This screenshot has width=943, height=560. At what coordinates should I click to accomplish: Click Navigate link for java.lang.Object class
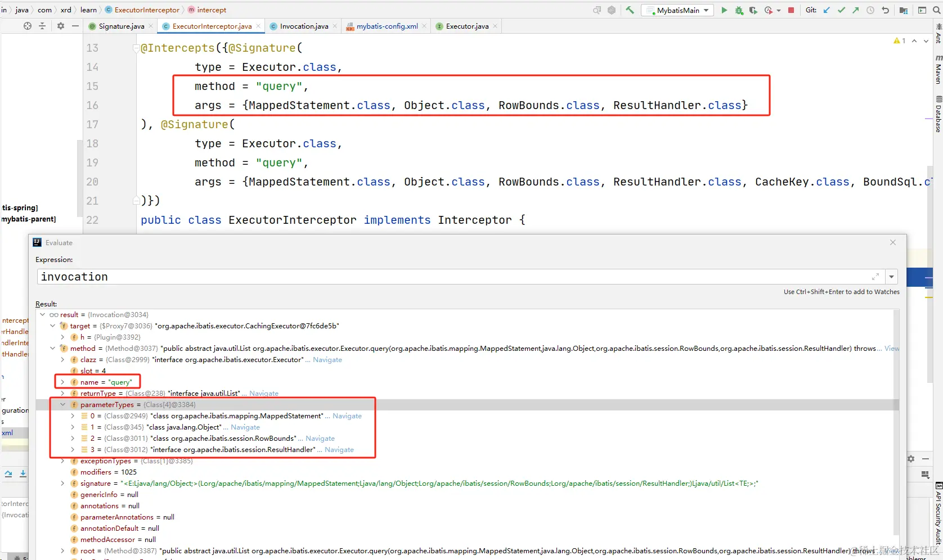(245, 427)
